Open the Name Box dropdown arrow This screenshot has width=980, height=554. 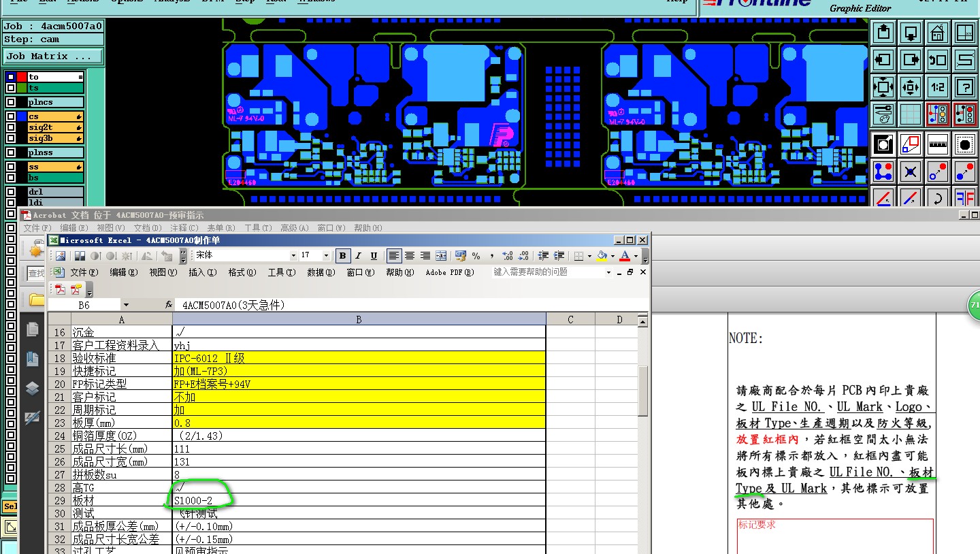click(x=126, y=305)
